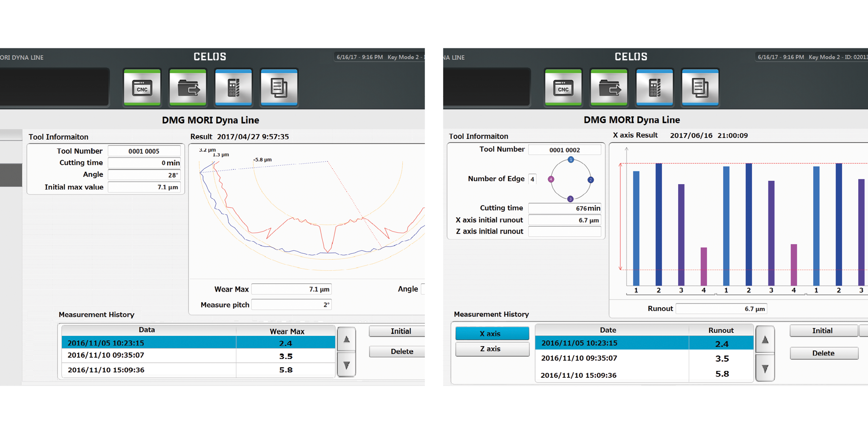Click Initial button in wear window

397,331
